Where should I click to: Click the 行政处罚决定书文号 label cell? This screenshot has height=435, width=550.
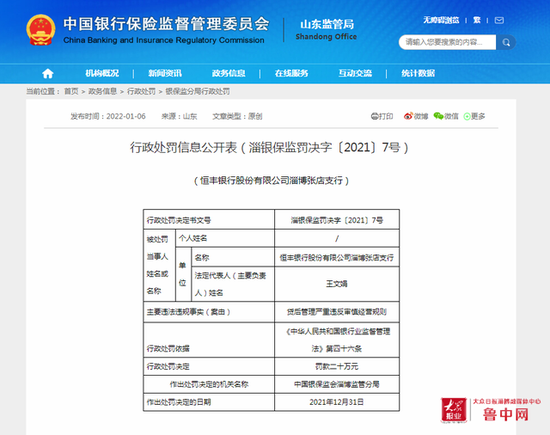pyautogui.click(x=209, y=220)
